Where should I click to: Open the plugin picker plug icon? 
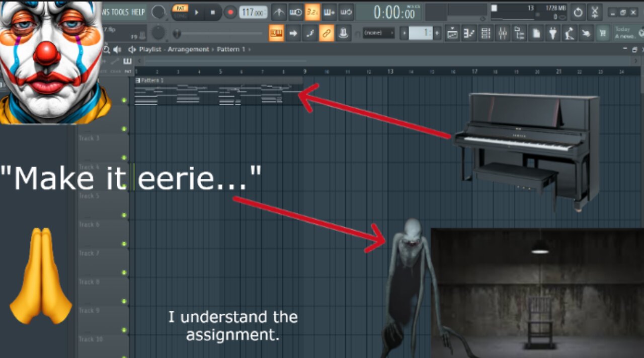tap(553, 33)
